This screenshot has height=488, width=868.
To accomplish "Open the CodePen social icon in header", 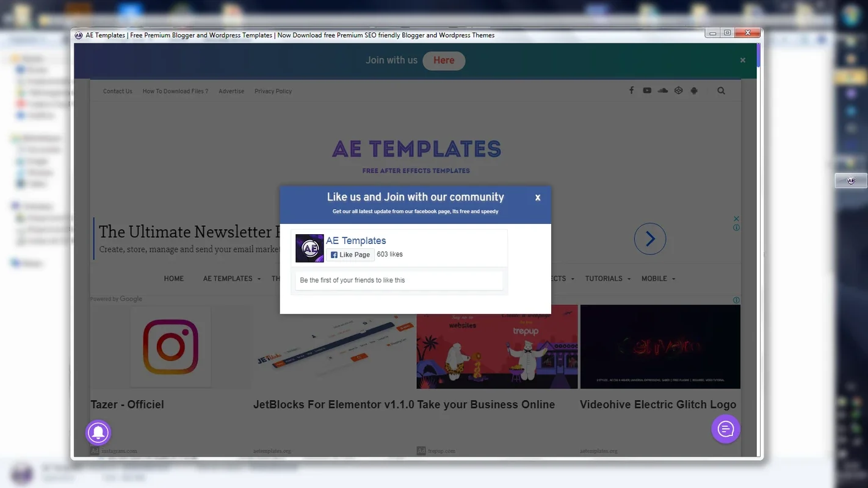I will (678, 91).
